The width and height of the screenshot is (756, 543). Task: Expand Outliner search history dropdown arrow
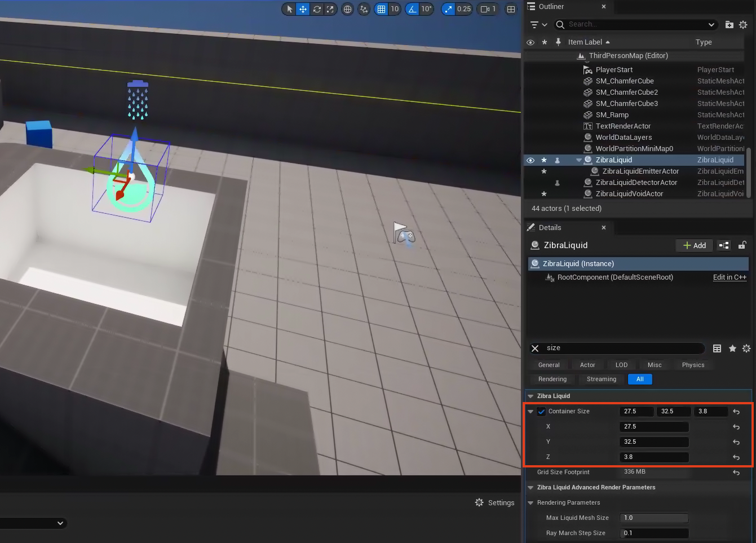(711, 25)
